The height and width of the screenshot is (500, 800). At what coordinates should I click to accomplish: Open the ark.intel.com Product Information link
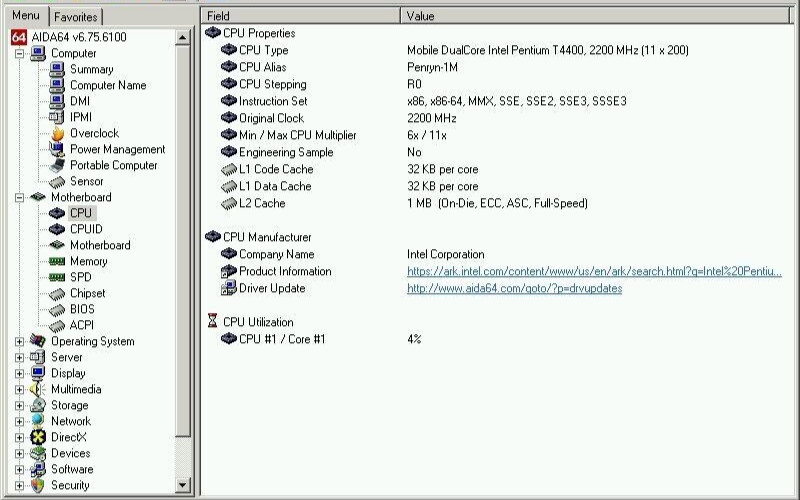coord(594,271)
